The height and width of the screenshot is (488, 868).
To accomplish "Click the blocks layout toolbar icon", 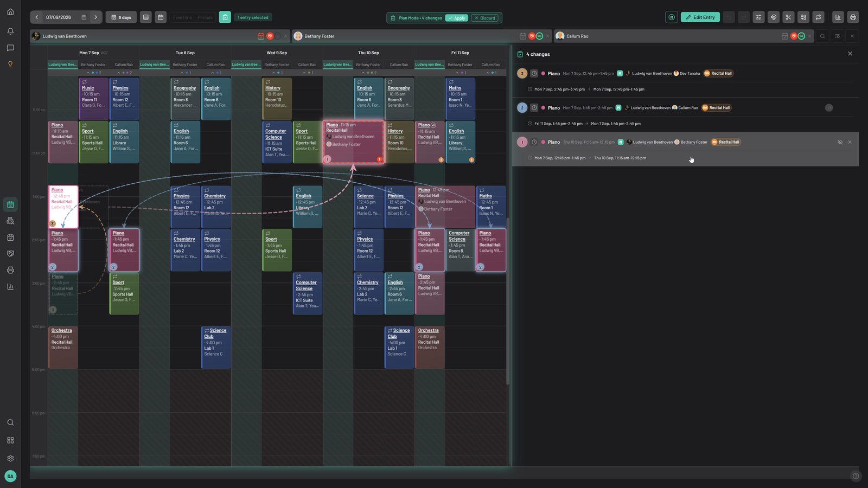I will [x=803, y=17].
